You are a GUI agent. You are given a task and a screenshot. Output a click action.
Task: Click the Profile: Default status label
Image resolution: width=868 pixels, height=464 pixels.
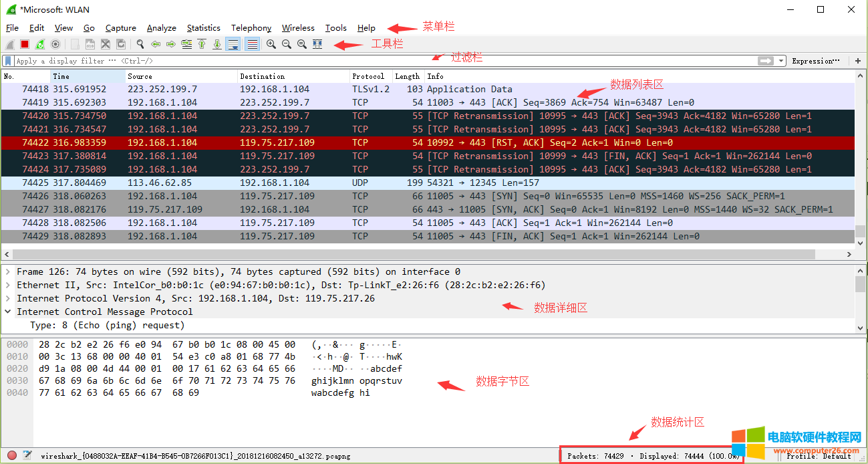pos(819,456)
